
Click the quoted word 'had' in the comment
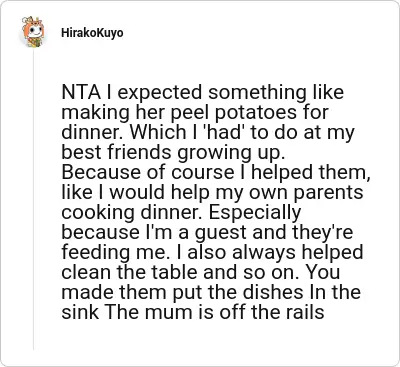(228, 132)
